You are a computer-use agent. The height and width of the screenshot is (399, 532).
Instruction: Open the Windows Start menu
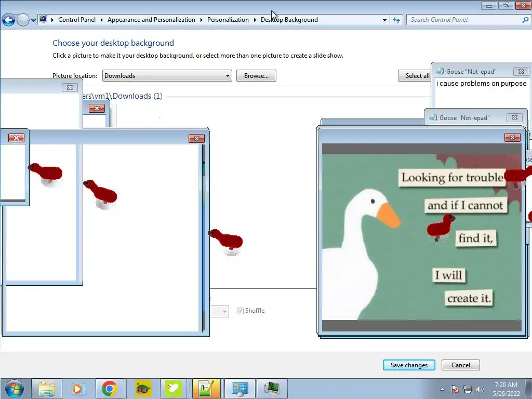(x=14, y=389)
